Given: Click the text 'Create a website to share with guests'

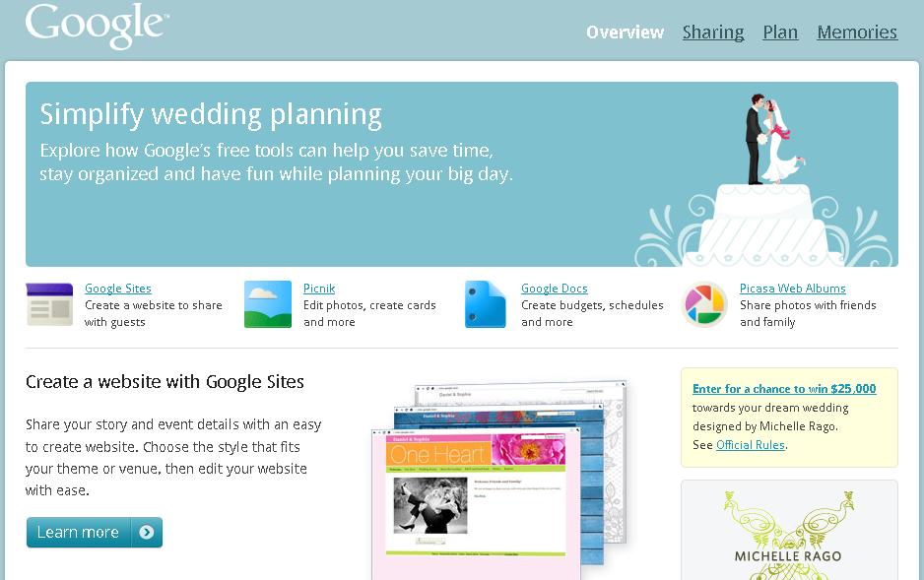Looking at the screenshot, I should click(154, 313).
